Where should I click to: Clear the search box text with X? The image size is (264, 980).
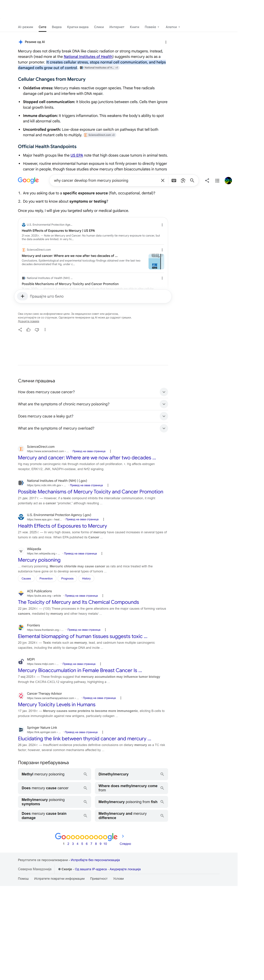click(x=163, y=181)
